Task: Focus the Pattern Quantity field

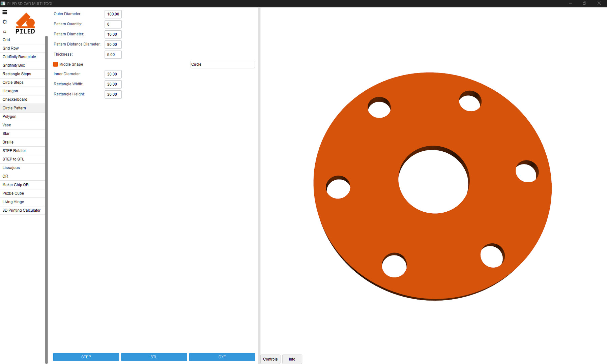Action: tap(113, 24)
